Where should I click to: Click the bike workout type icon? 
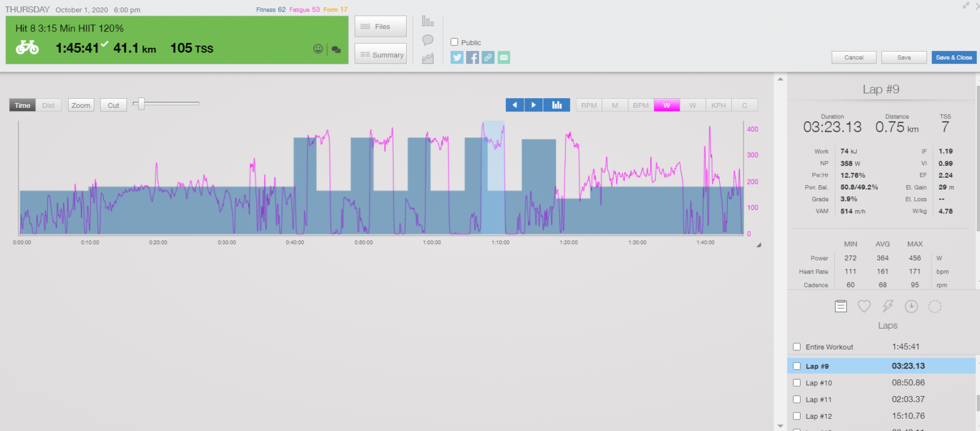[27, 47]
